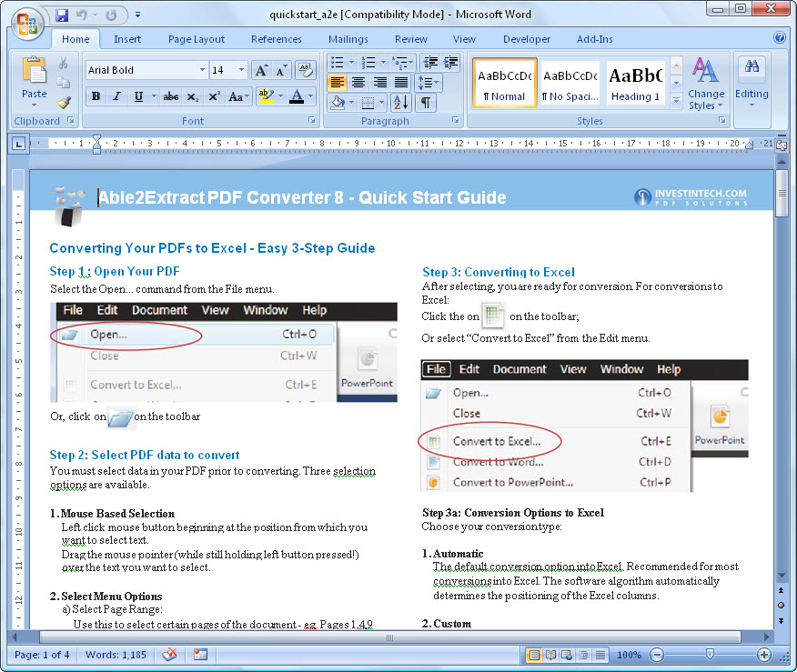The width and height of the screenshot is (797, 672).
Task: Switch to Full Screen Reading view
Action: coord(550,656)
